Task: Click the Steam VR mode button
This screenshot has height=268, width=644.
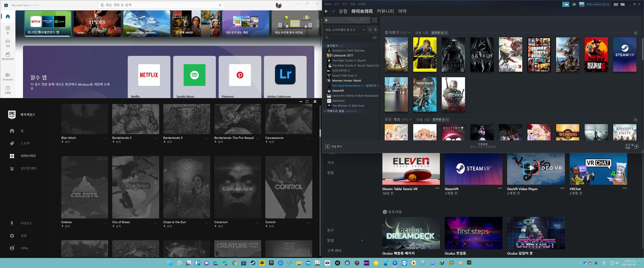Action: [x=616, y=4]
